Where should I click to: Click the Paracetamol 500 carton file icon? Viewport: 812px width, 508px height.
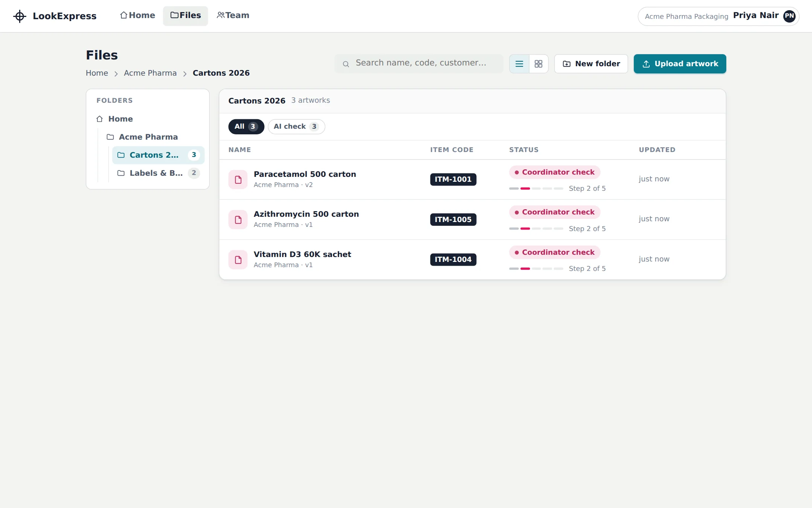coord(238,179)
